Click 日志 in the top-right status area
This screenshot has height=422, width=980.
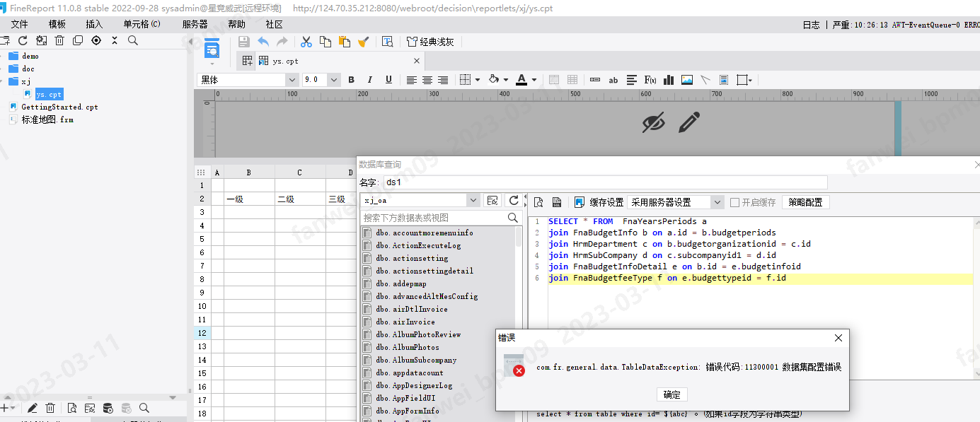[x=811, y=25]
